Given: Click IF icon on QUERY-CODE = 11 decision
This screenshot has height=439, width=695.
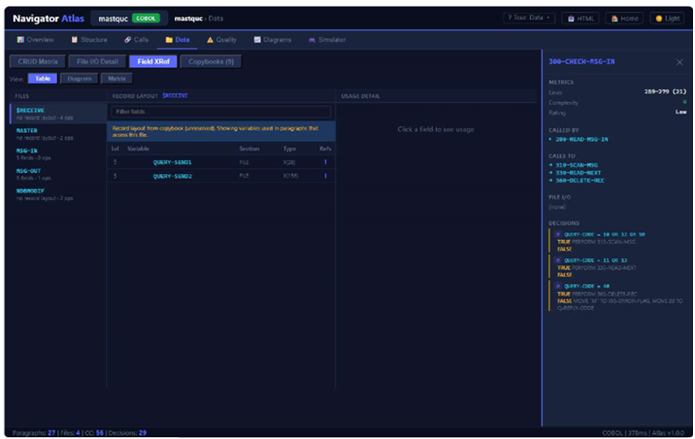Looking at the screenshot, I should point(558,260).
